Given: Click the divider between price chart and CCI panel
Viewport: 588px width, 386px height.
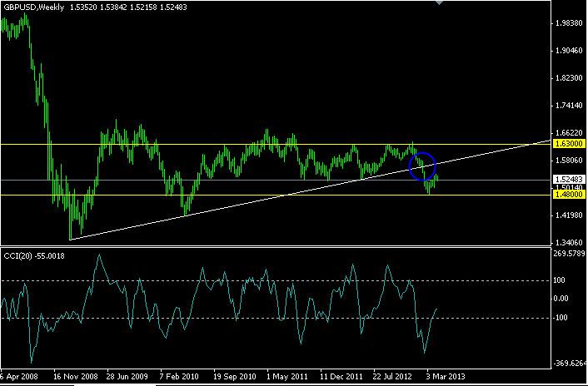Looking at the screenshot, I should (x=275, y=246).
